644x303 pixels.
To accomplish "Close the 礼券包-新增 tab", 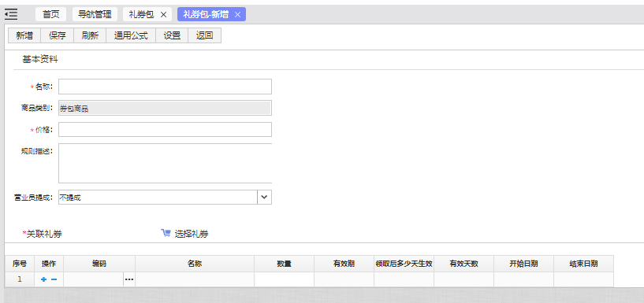I will tap(237, 15).
